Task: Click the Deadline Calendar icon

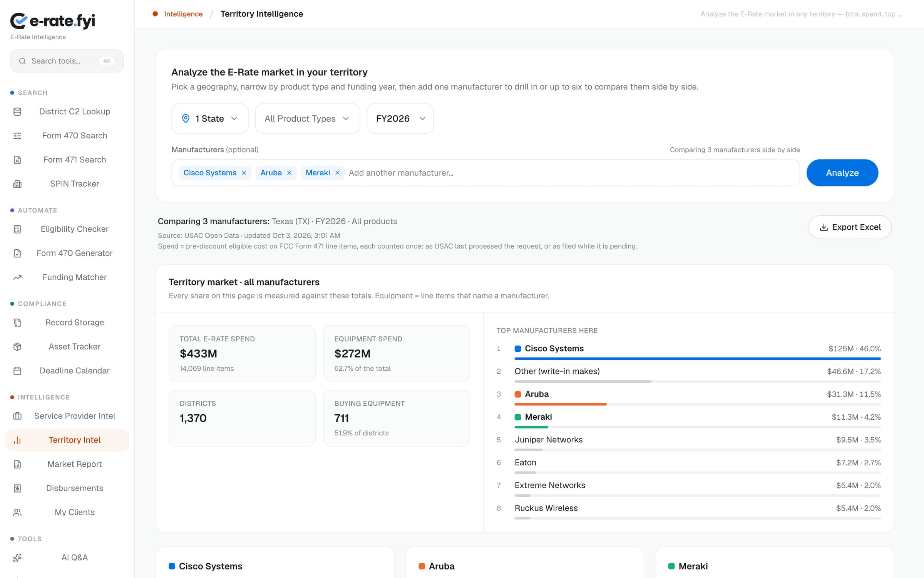Action: [17, 371]
